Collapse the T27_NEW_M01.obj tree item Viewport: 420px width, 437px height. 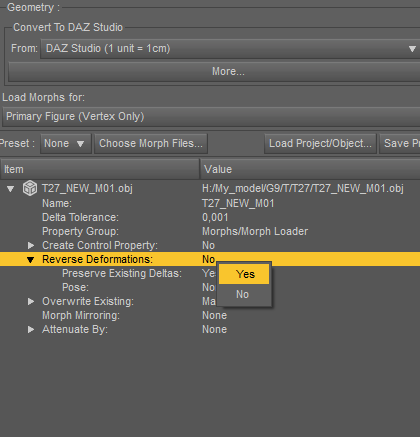tap(11, 189)
